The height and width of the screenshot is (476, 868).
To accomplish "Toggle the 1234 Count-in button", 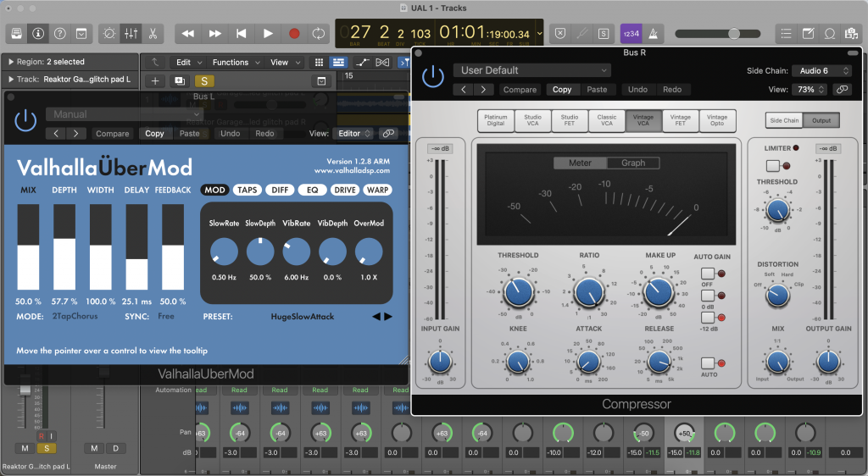I will click(x=631, y=34).
